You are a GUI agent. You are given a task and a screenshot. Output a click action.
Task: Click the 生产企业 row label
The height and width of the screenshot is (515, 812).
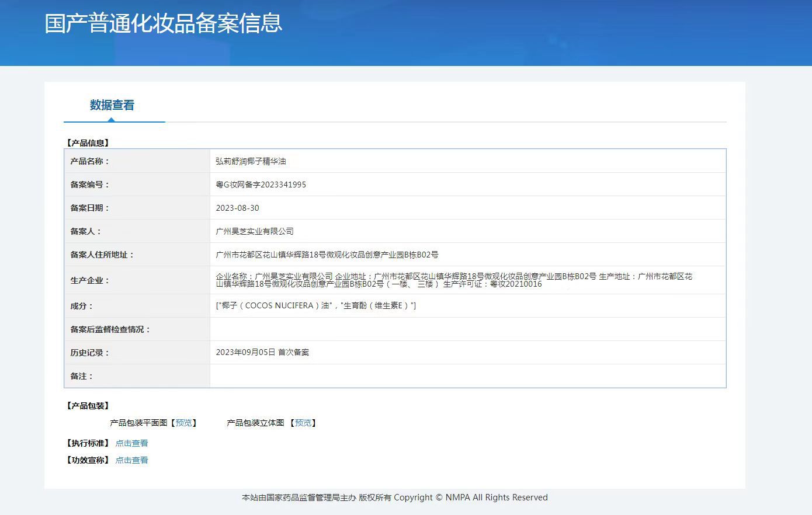click(90, 280)
